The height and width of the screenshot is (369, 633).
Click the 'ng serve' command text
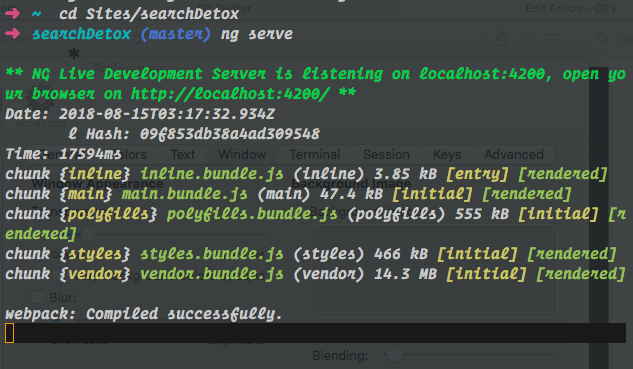coord(257,34)
